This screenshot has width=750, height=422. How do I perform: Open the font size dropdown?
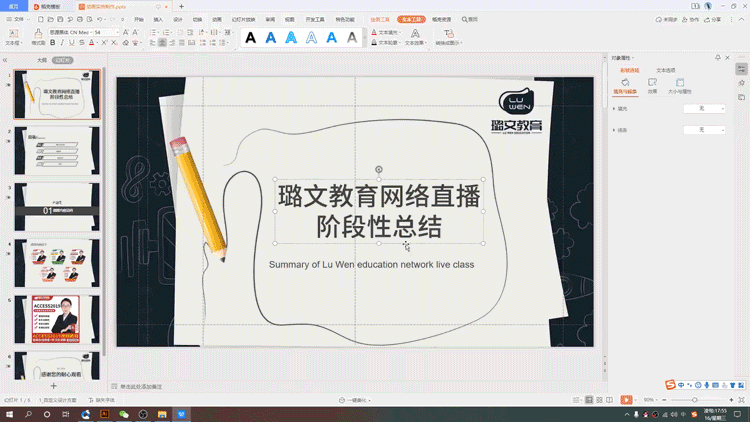coord(117,32)
